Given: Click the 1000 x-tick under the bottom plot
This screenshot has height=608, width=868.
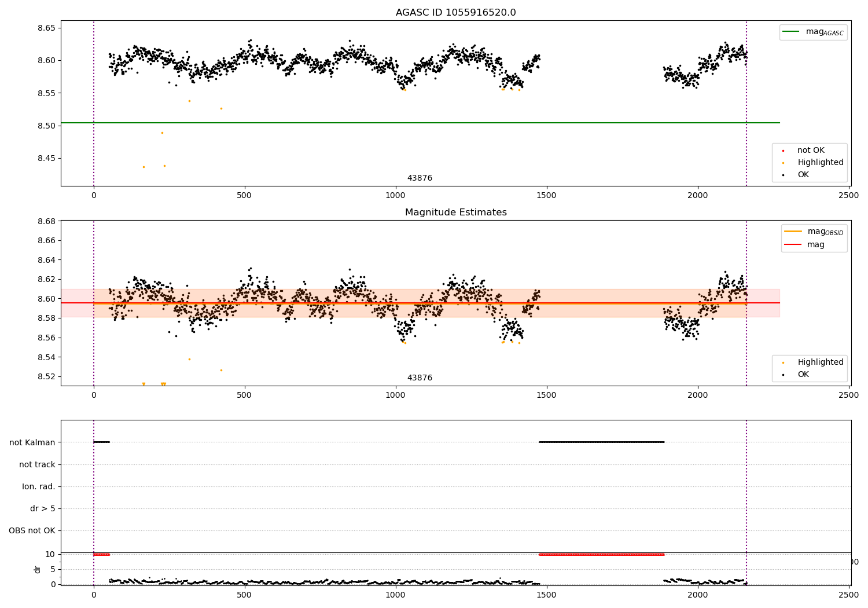Looking at the screenshot, I should [396, 595].
